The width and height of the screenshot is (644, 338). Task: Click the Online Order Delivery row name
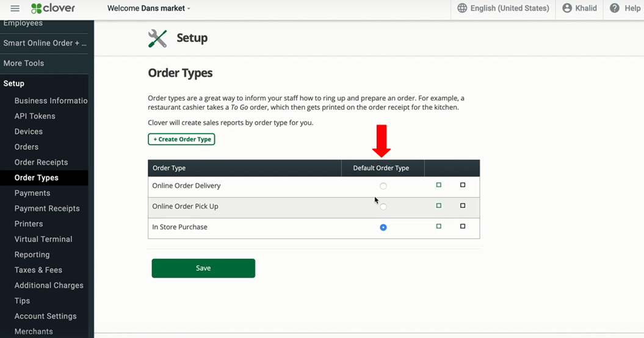pyautogui.click(x=186, y=185)
